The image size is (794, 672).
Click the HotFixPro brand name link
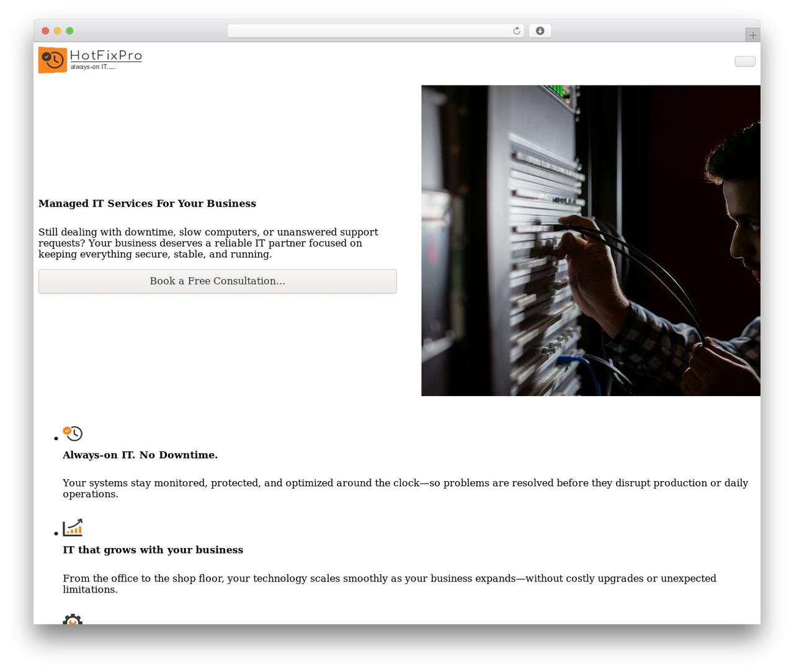[x=106, y=55]
